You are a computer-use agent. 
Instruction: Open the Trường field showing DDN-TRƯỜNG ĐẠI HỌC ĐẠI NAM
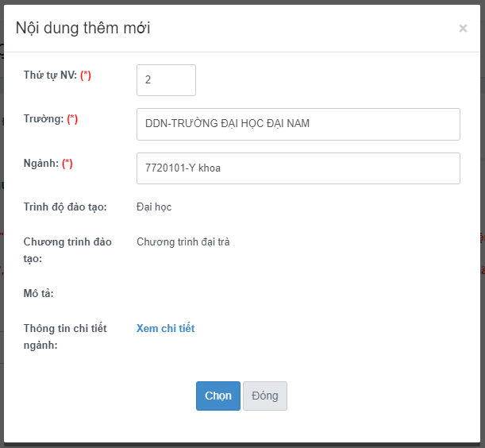click(x=298, y=124)
